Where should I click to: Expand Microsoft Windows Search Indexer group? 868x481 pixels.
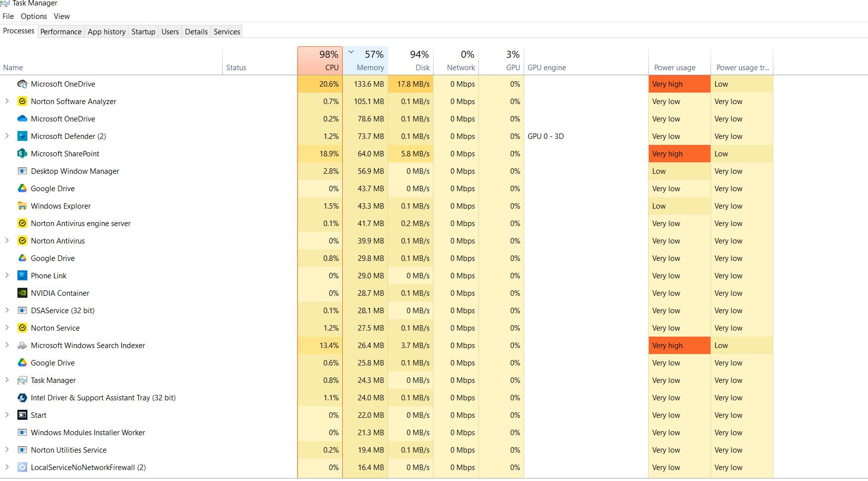(7, 345)
